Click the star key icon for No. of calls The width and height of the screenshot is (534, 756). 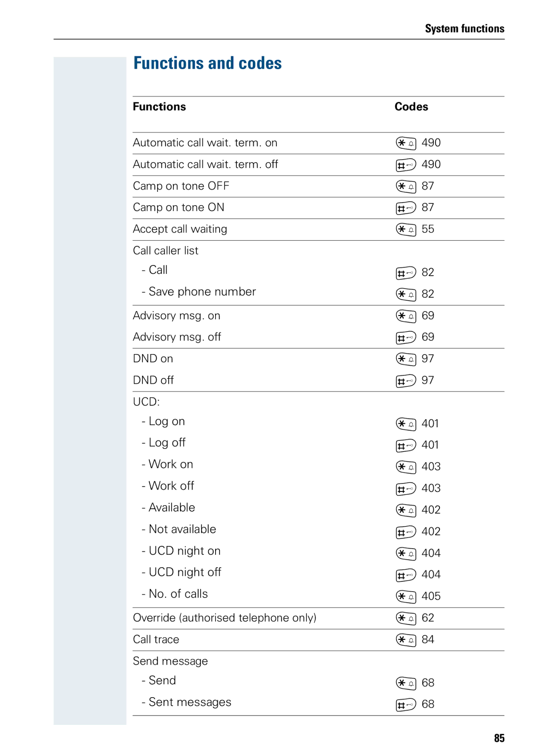pyautogui.click(x=405, y=596)
